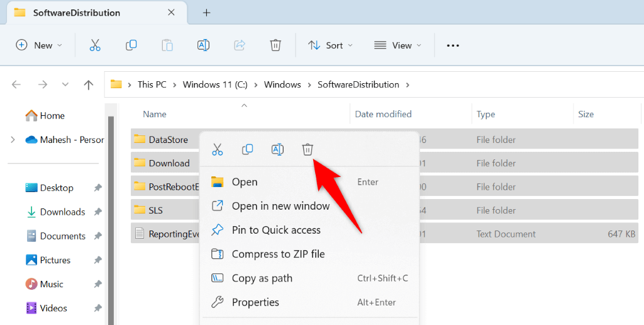Click the Cut scissors icon in context menu

pos(218,149)
